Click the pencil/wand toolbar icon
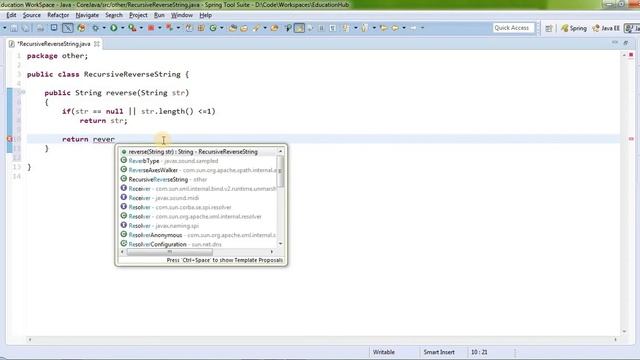This screenshot has height=360, width=640. click(x=256, y=28)
